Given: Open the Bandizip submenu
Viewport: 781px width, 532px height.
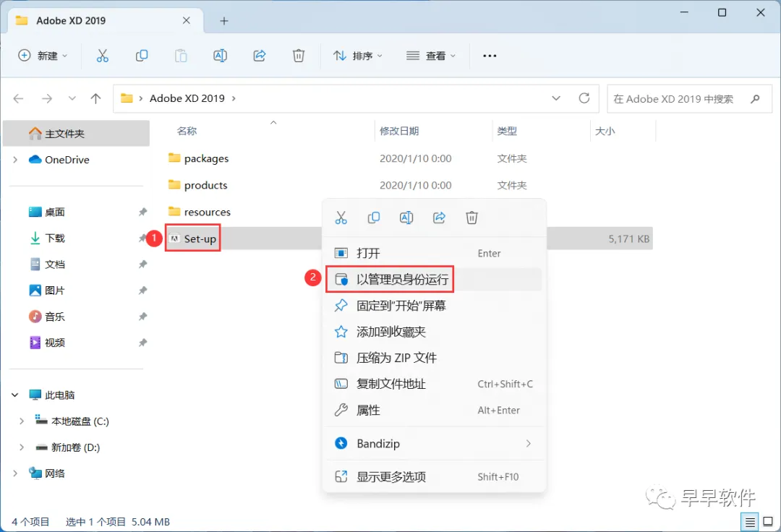Looking at the screenshot, I should [x=434, y=443].
